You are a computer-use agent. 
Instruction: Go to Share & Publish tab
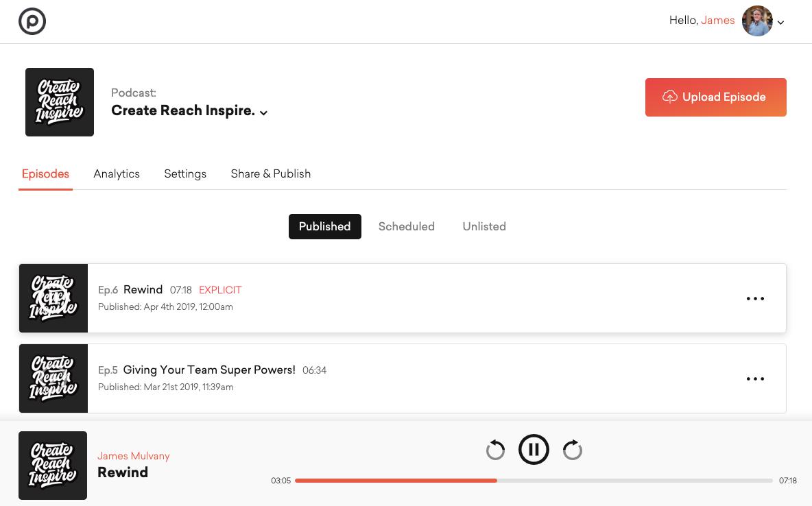[x=271, y=174]
